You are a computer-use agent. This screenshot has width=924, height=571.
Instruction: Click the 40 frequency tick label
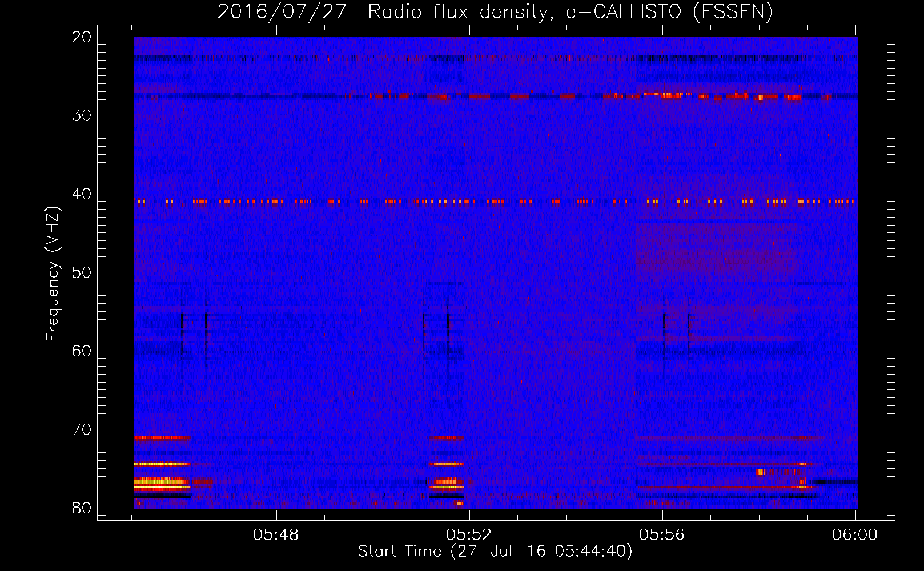(82, 194)
